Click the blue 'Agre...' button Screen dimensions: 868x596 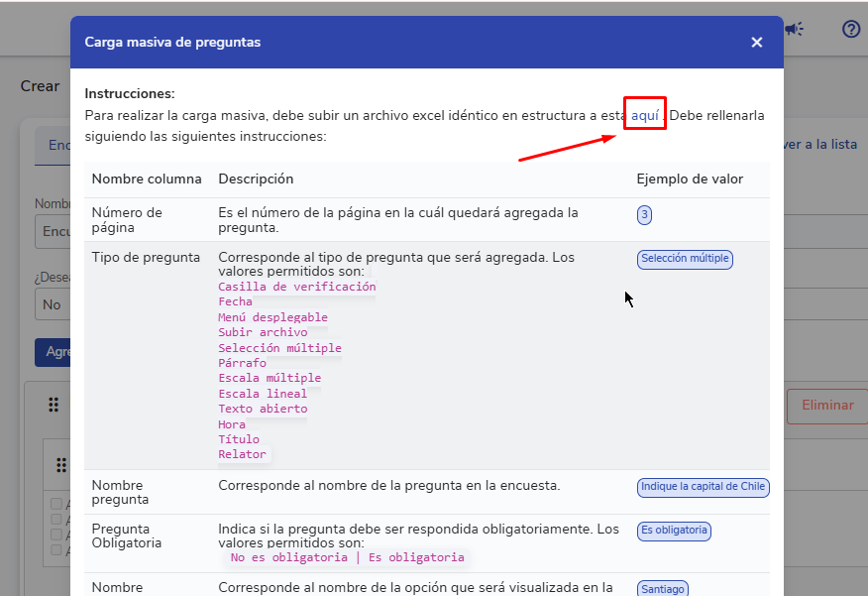(x=52, y=352)
